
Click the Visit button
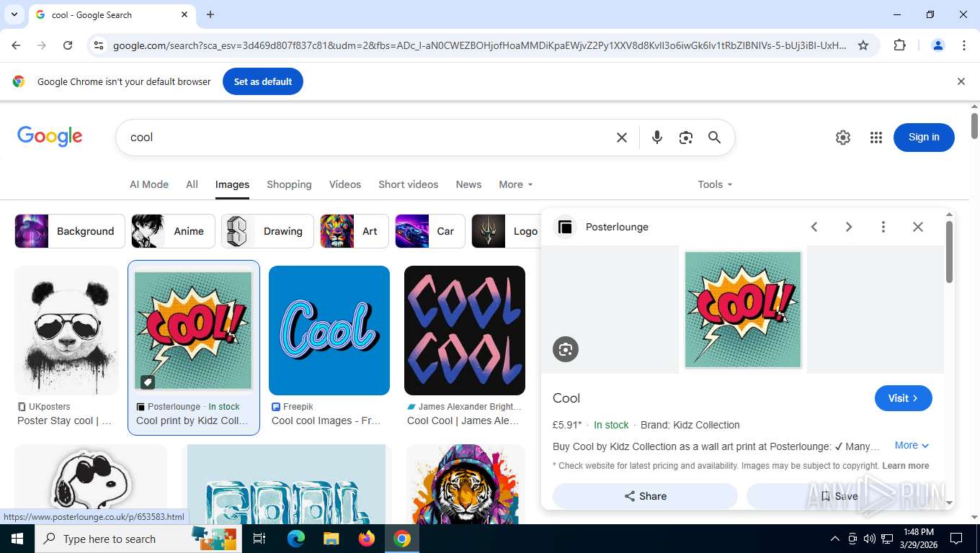coord(904,398)
